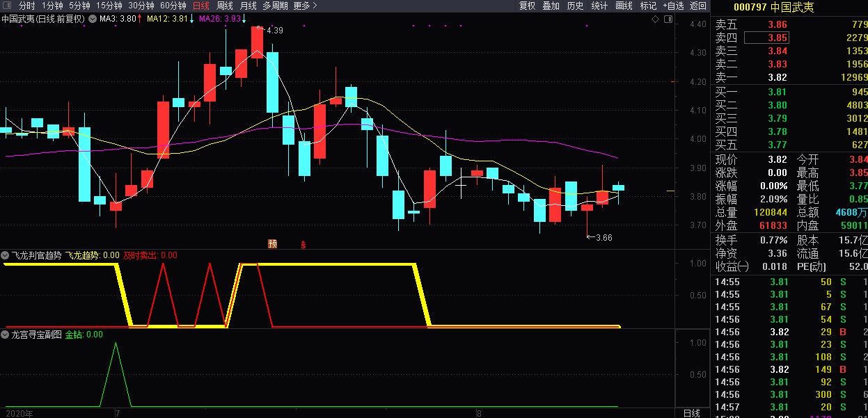Open the 更多 periods dropdown
This screenshot has height=418, width=868.
[x=305, y=6]
